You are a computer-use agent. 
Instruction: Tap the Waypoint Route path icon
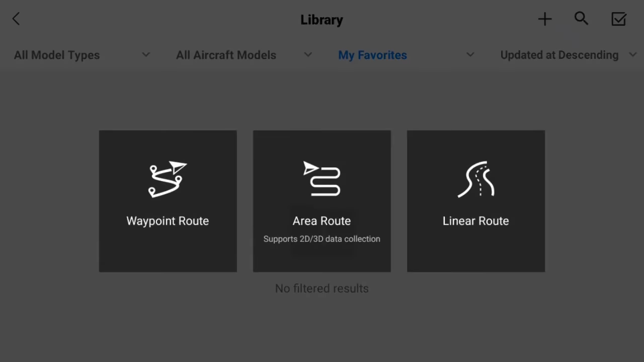(168, 179)
